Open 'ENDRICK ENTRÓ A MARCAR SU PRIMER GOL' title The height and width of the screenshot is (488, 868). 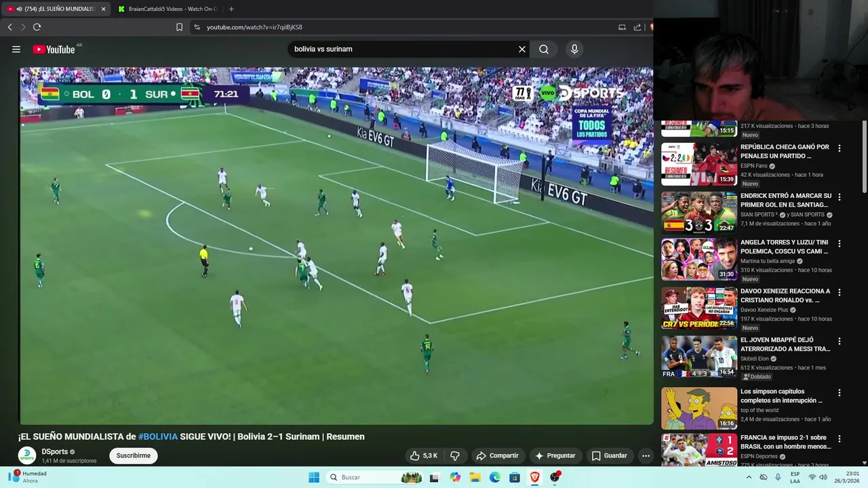coord(786,200)
